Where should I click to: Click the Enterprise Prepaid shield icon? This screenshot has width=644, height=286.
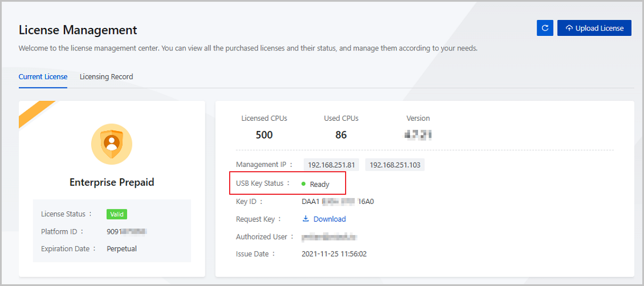pos(112,143)
